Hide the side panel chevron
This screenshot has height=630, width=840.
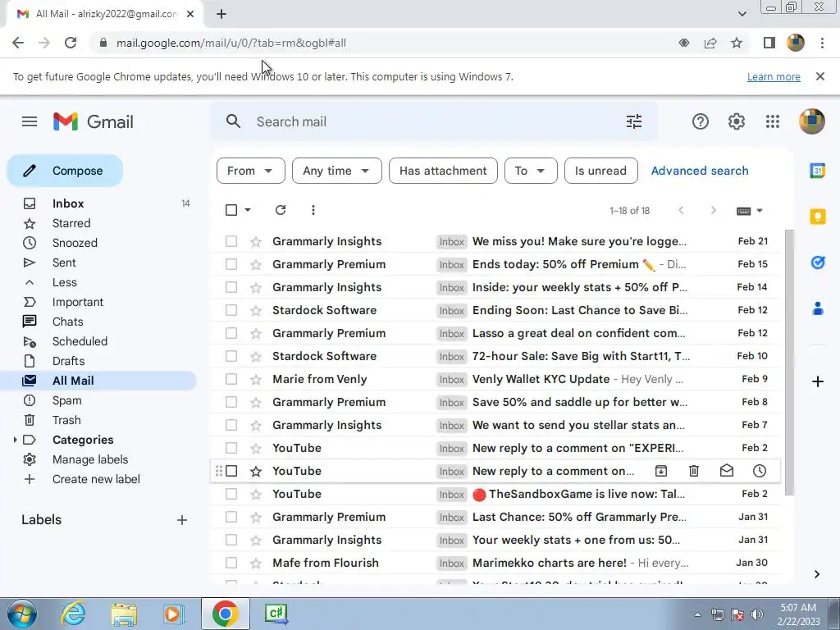[x=817, y=574]
